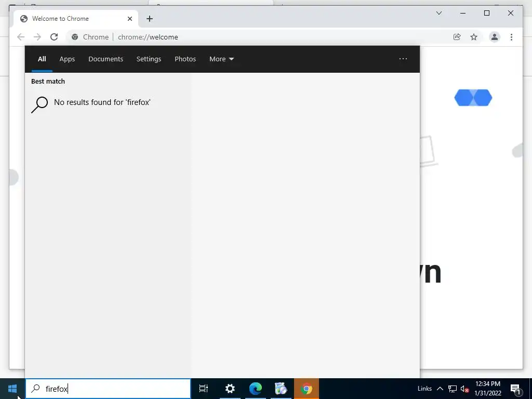Switch to the Photos search tab

pyautogui.click(x=185, y=59)
